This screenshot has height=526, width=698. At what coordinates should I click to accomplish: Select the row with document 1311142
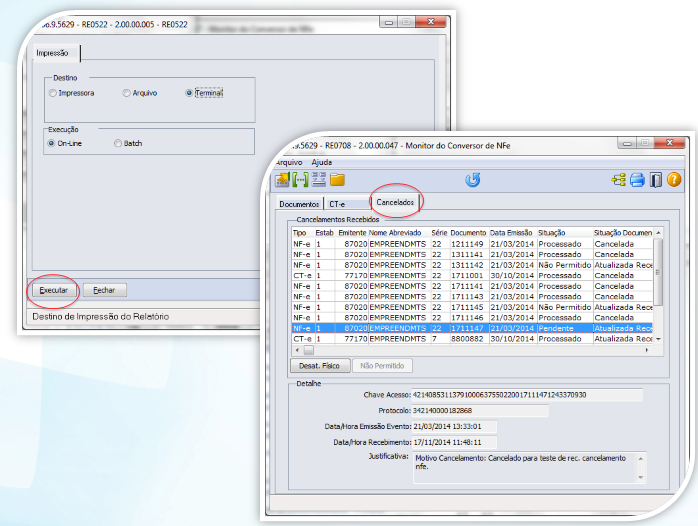pos(472,265)
